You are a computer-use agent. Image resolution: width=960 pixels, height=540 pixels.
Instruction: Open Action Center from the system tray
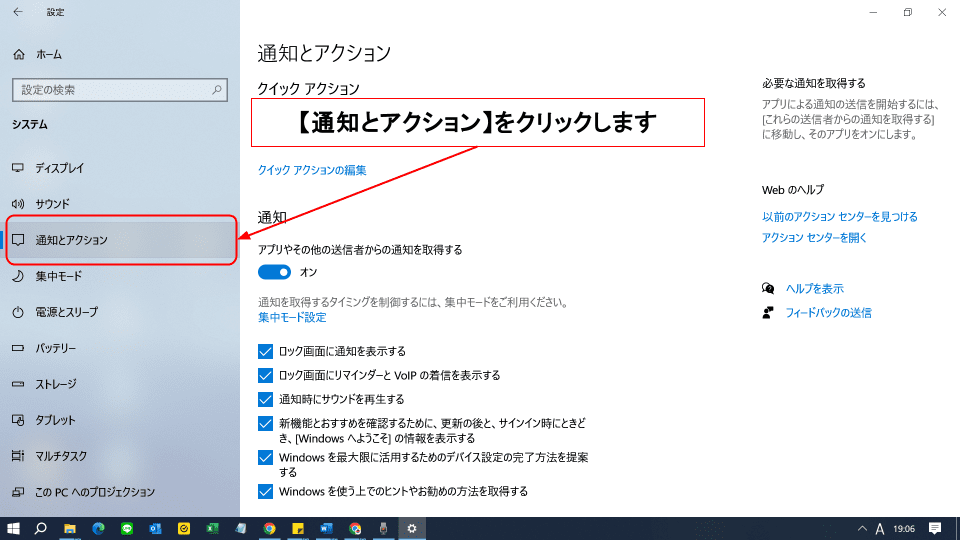pyautogui.click(x=935, y=528)
